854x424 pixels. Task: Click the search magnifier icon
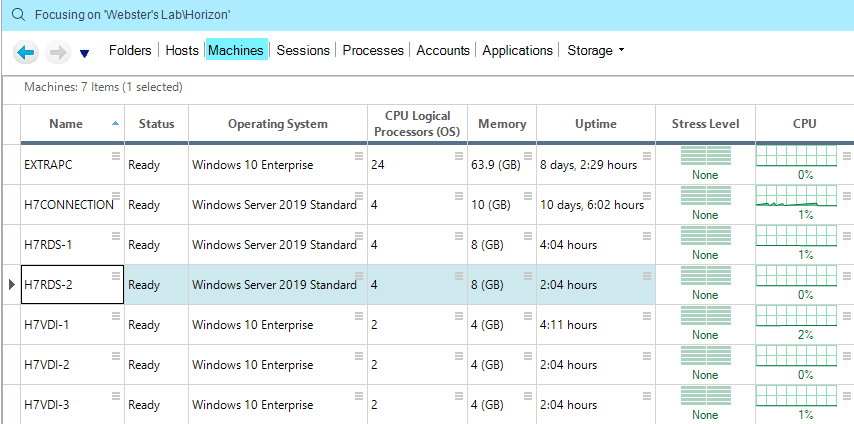click(17, 16)
